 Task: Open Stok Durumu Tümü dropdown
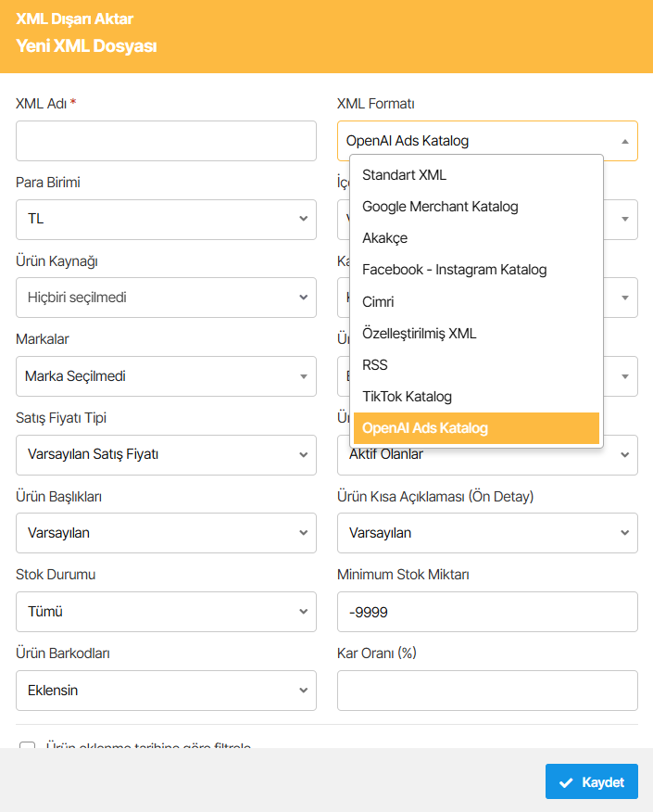pos(166,612)
